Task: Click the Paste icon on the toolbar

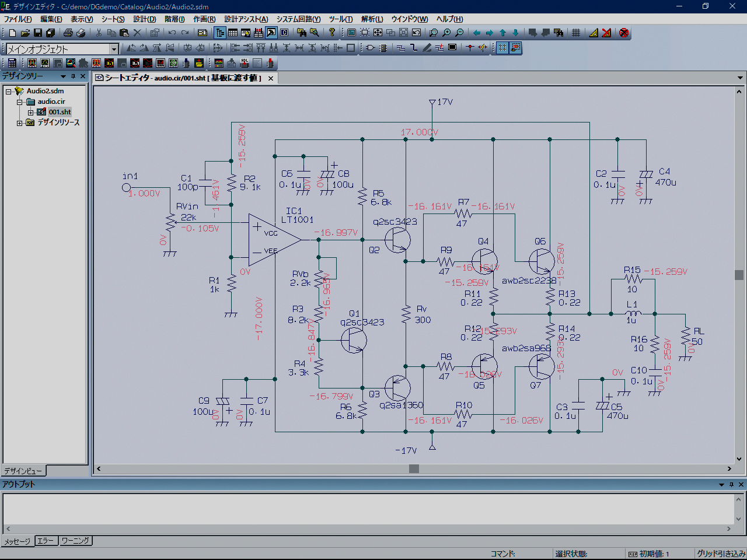Action: (124, 33)
